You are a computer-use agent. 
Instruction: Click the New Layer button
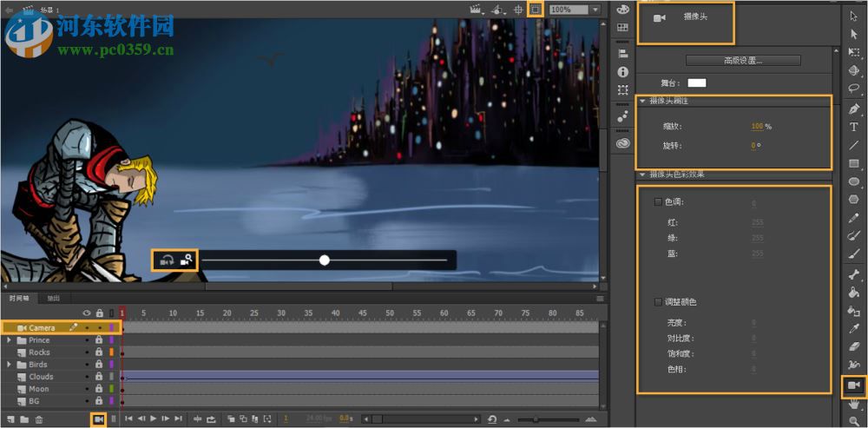pyautogui.click(x=10, y=419)
